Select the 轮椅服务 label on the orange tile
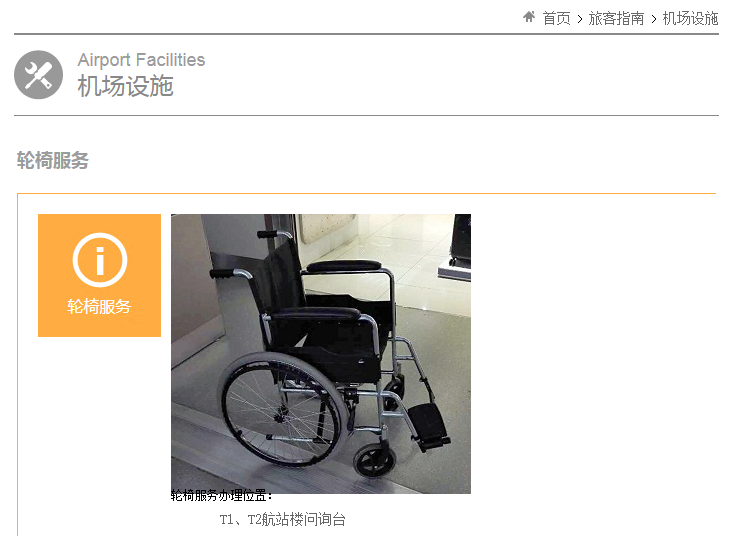The width and height of the screenshot is (747, 536). tap(99, 306)
